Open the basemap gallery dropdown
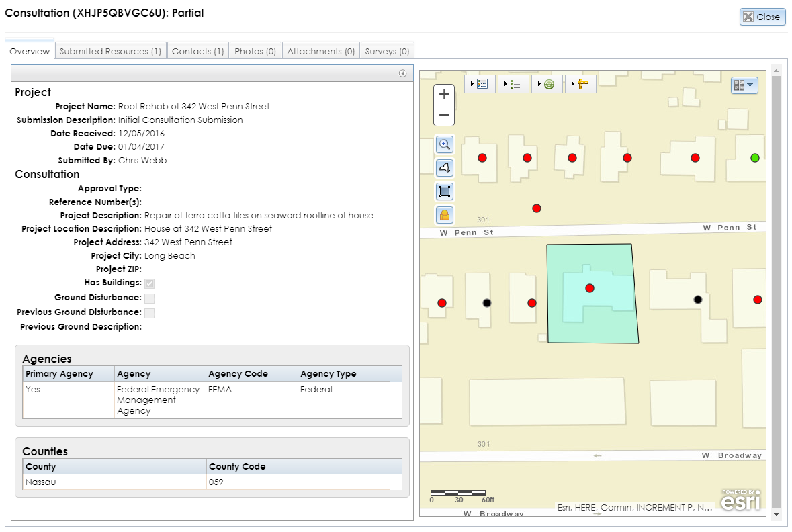792x532 pixels. pyautogui.click(x=744, y=85)
